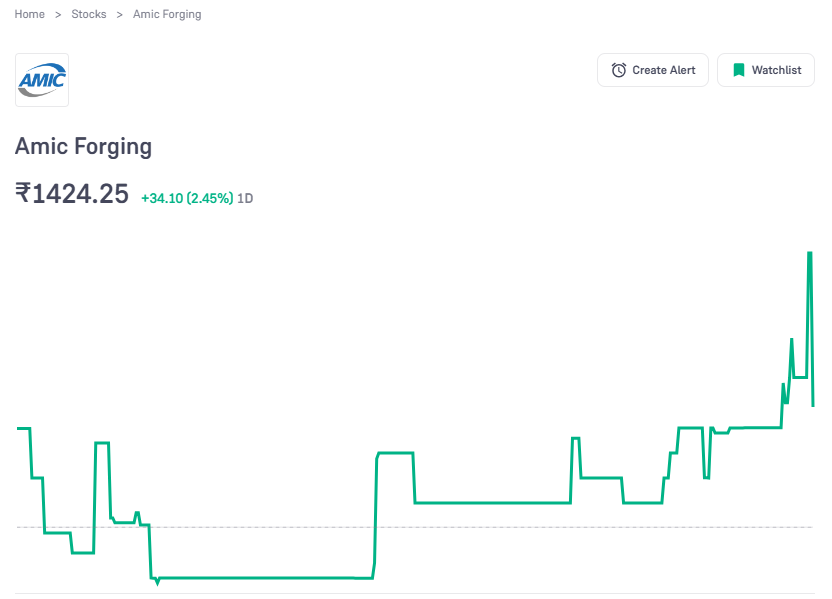Click the Amic Forging breadcrumb text
The height and width of the screenshot is (599, 832).
(167, 14)
